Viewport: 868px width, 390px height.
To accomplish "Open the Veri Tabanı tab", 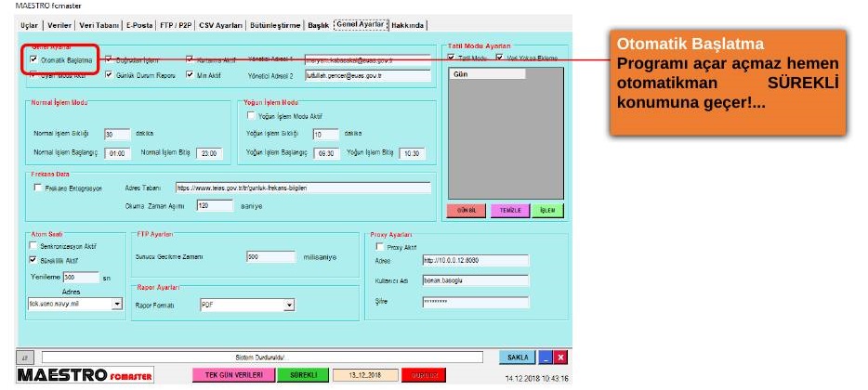I will [x=99, y=25].
